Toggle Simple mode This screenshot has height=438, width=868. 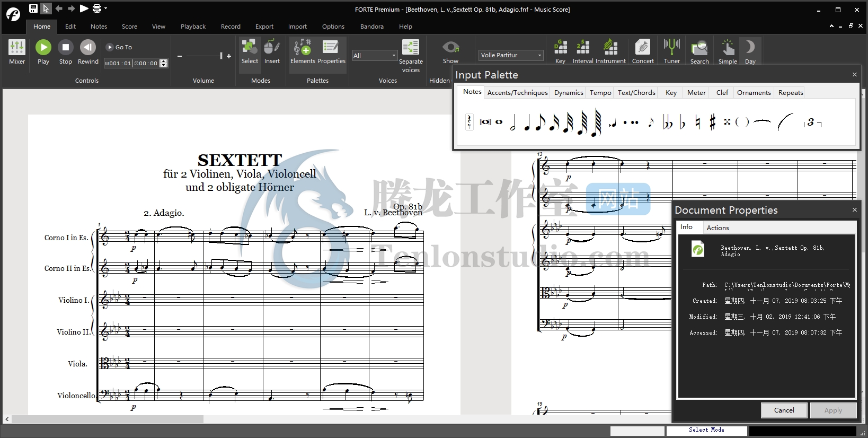click(x=728, y=52)
